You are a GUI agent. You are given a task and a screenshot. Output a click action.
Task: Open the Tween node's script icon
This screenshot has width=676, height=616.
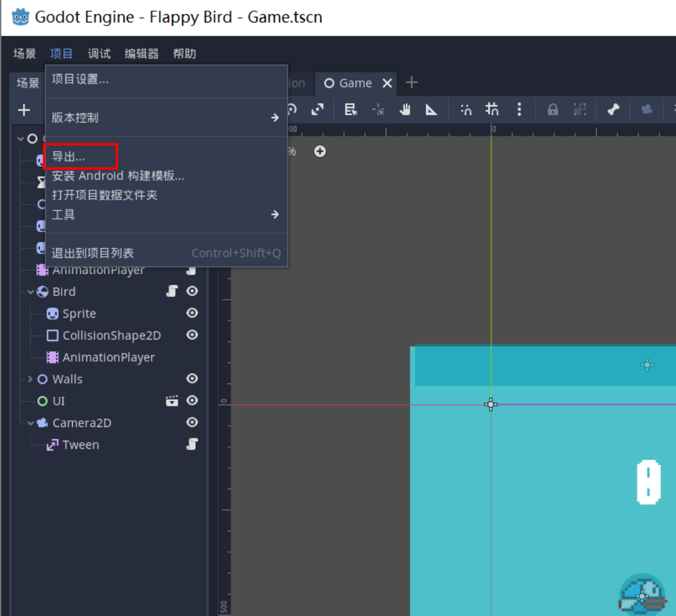pyautogui.click(x=192, y=444)
